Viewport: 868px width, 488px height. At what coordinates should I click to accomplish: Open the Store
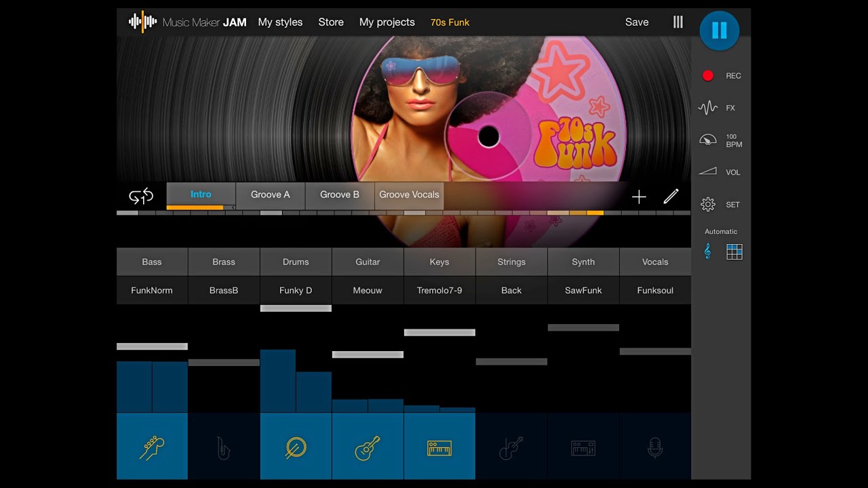pyautogui.click(x=331, y=22)
